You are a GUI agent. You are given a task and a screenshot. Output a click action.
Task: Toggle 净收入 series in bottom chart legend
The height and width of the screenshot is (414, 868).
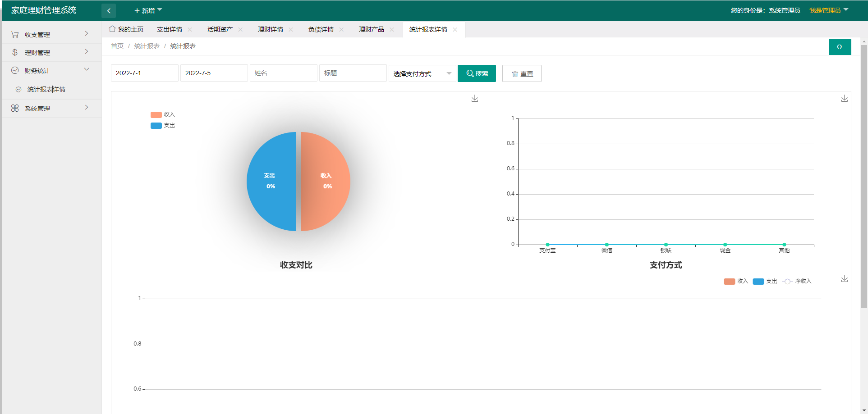coord(797,281)
